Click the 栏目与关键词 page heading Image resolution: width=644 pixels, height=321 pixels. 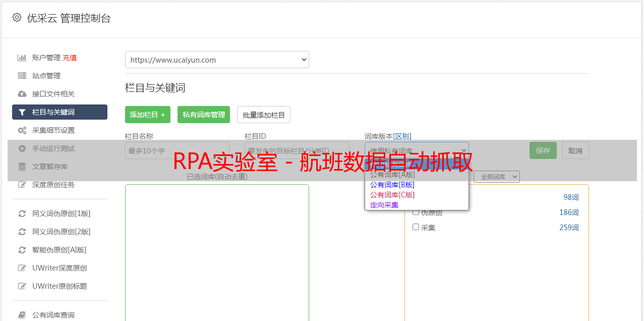click(155, 88)
